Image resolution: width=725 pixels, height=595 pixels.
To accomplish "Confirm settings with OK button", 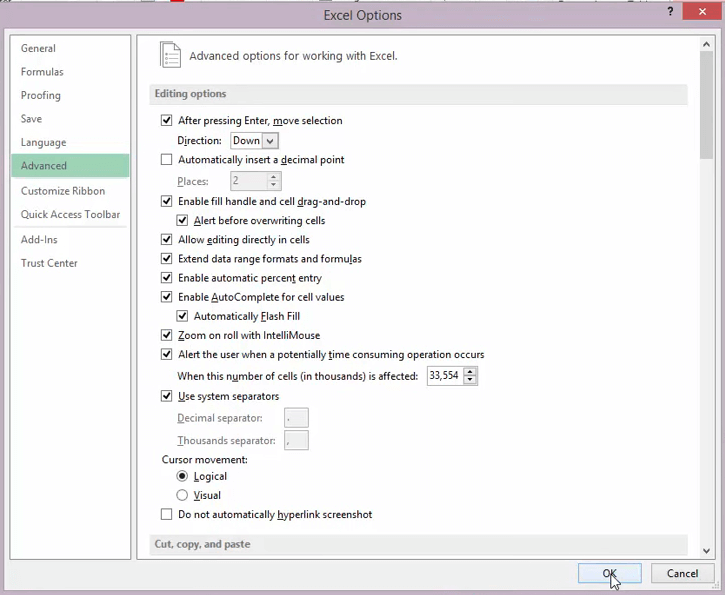I will click(609, 573).
